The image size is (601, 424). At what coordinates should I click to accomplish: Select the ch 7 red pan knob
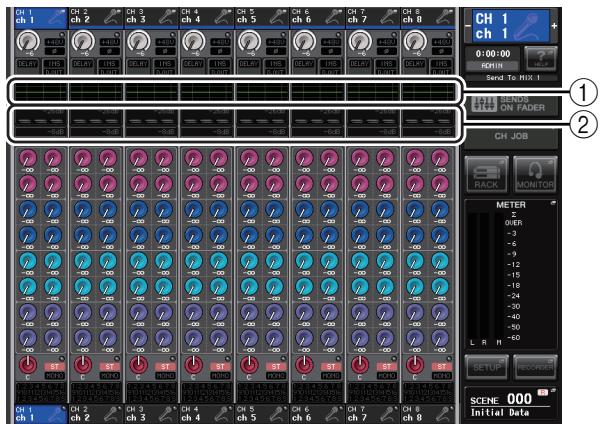pos(360,365)
